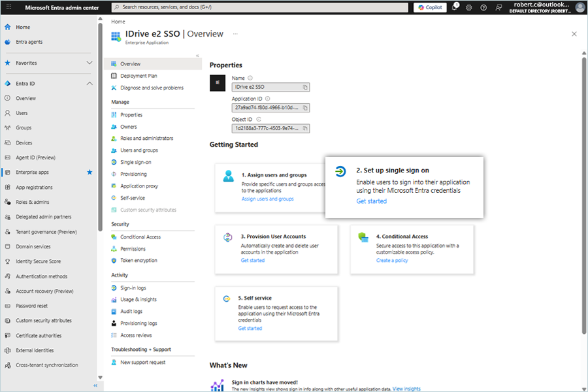
Task: Open Deployment Plan icon item
Action: point(114,76)
